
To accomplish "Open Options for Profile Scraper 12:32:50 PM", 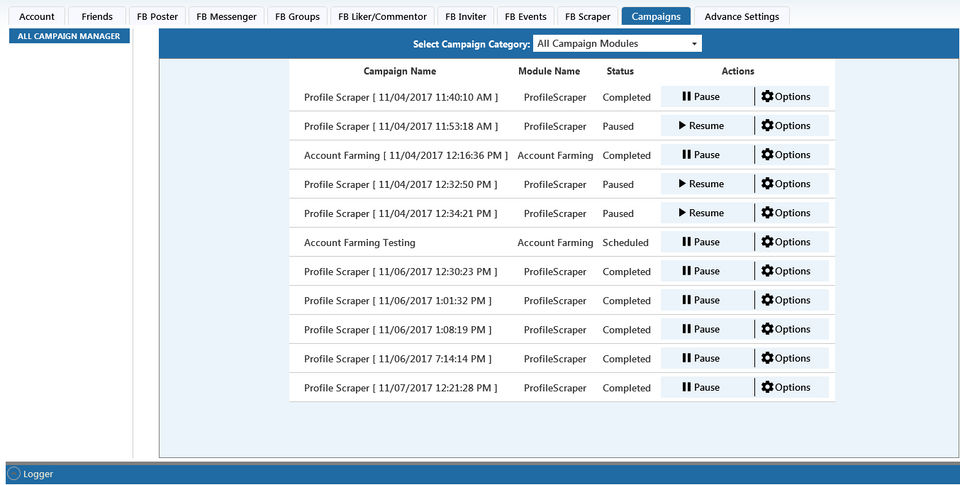I will (792, 184).
